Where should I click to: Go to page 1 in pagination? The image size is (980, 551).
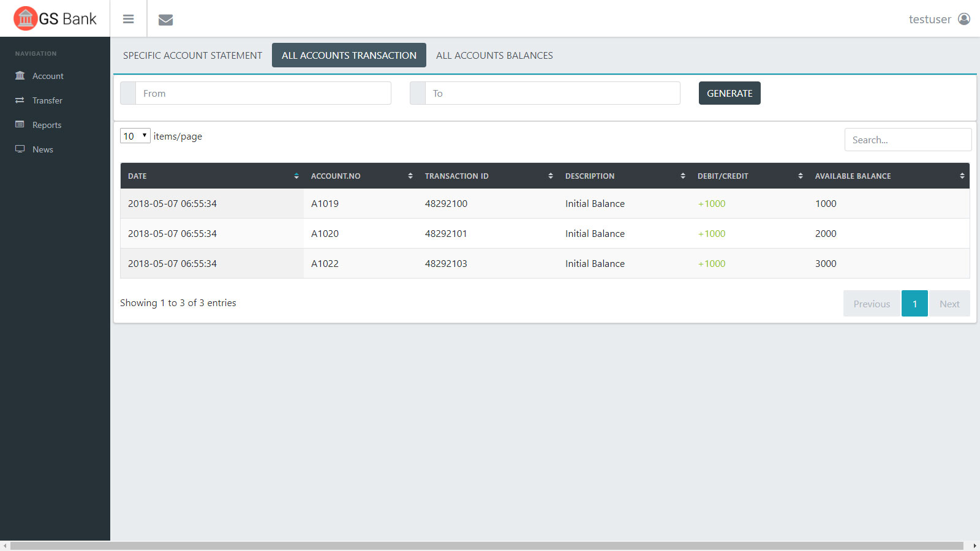914,304
